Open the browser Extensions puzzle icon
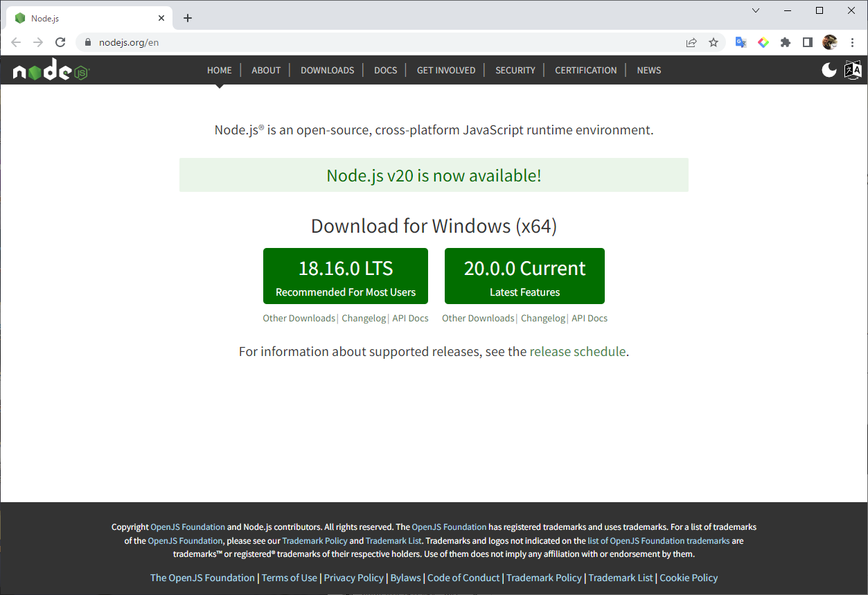This screenshot has height=595, width=868. click(785, 42)
